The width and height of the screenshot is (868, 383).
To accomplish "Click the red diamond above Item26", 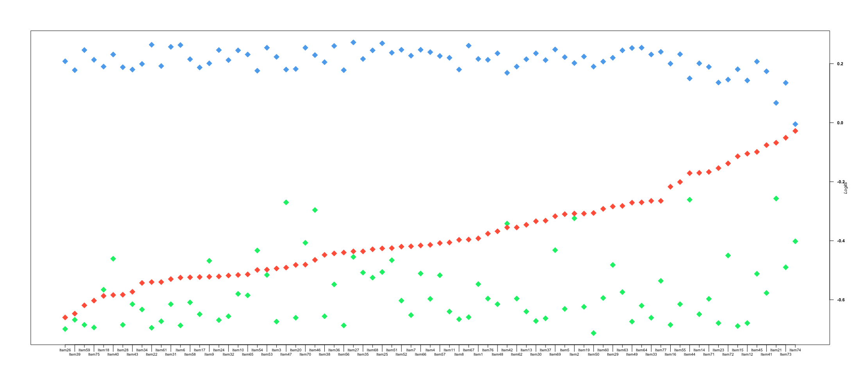I will (65, 317).
